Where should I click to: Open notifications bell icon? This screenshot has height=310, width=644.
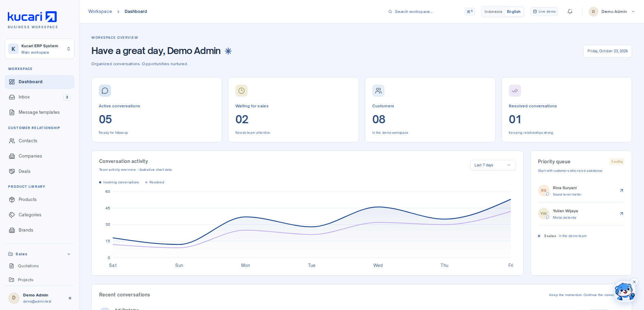[570, 12]
